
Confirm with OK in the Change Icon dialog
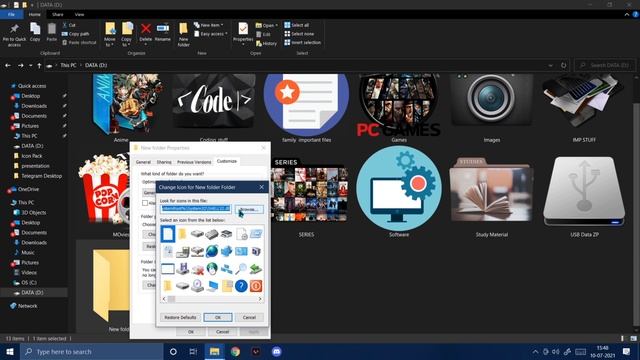(x=218, y=317)
